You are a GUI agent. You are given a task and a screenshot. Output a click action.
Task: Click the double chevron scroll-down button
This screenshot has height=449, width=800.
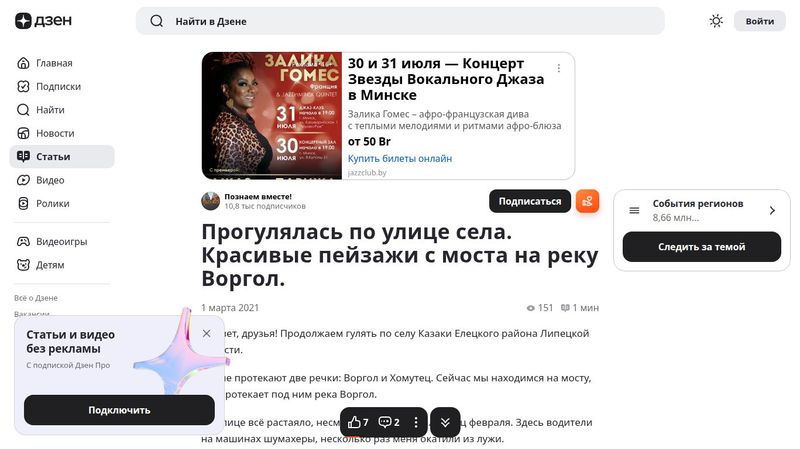pyautogui.click(x=445, y=422)
